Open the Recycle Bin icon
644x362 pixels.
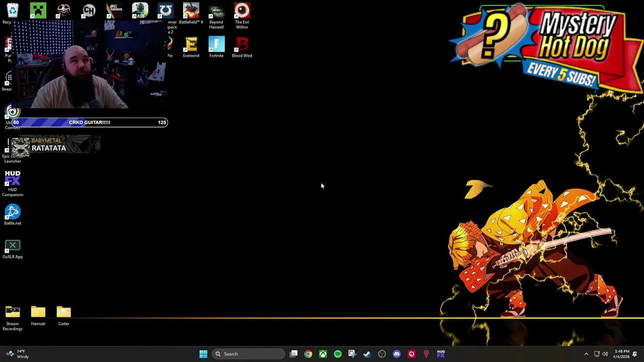tap(12, 10)
